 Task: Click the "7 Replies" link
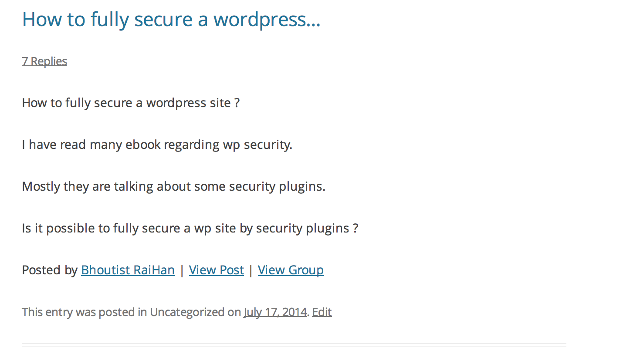(x=44, y=61)
